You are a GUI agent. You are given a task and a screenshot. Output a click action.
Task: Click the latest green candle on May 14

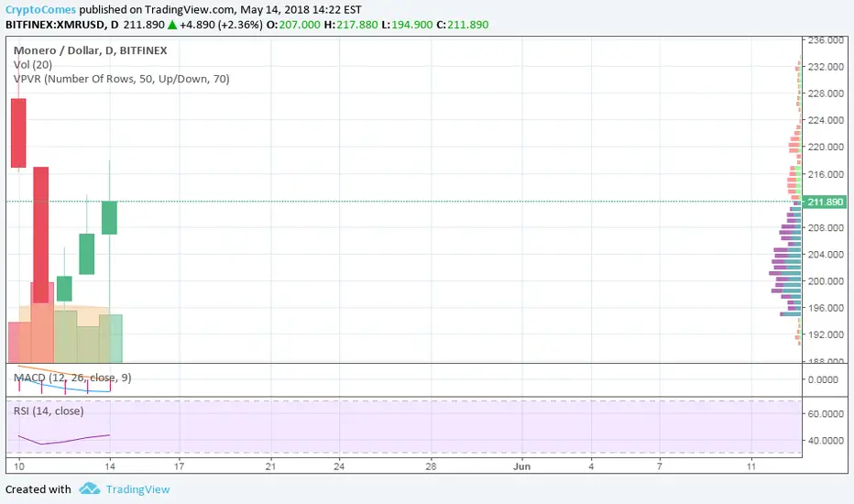109,218
